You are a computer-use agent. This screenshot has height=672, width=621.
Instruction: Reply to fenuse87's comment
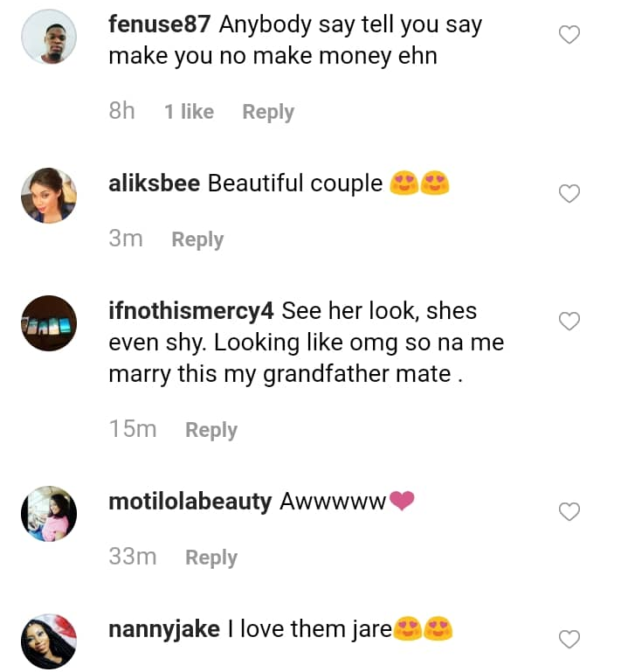point(267,112)
